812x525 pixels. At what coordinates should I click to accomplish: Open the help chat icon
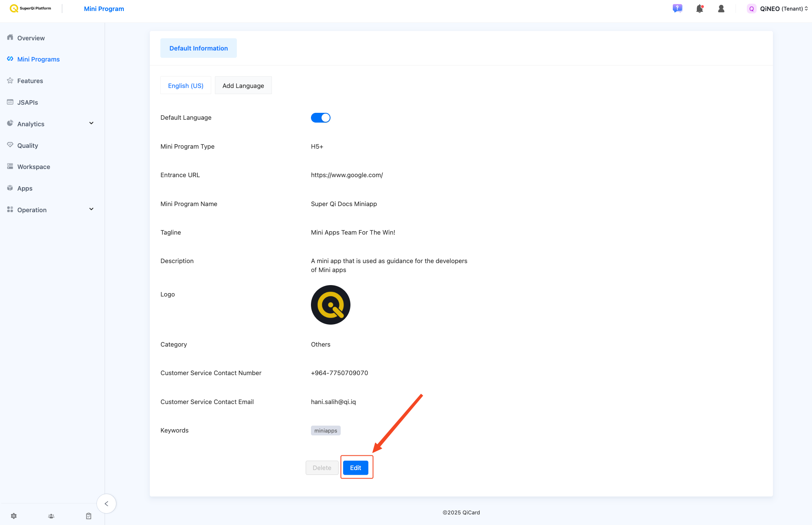[677, 9]
